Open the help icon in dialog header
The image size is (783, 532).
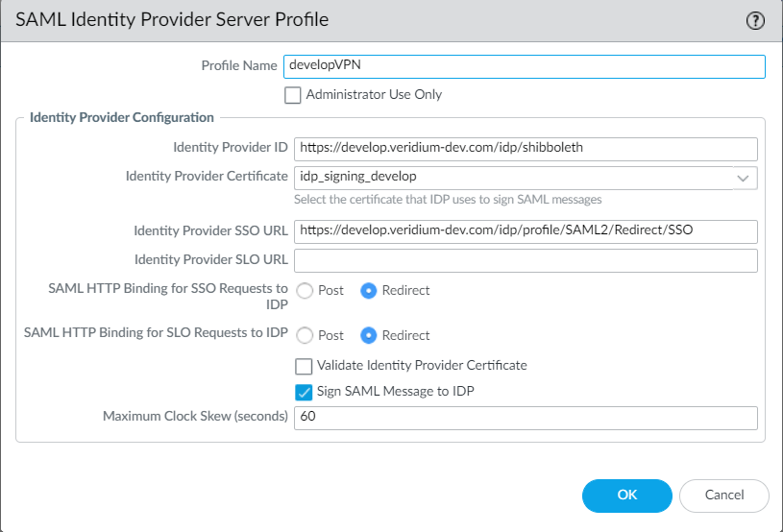click(x=754, y=21)
